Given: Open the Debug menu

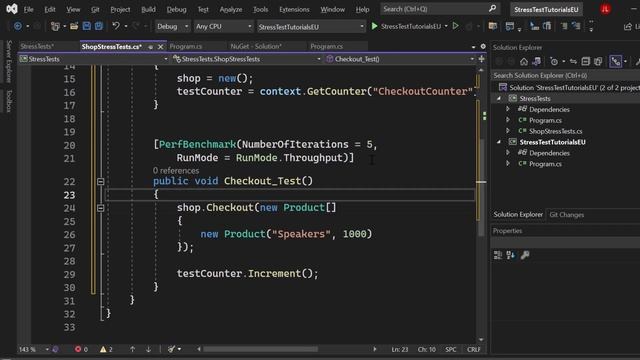Looking at the screenshot, I should pos(176,9).
